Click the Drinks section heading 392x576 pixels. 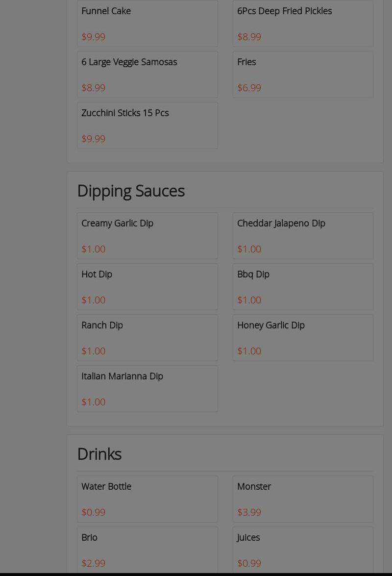[99, 454]
